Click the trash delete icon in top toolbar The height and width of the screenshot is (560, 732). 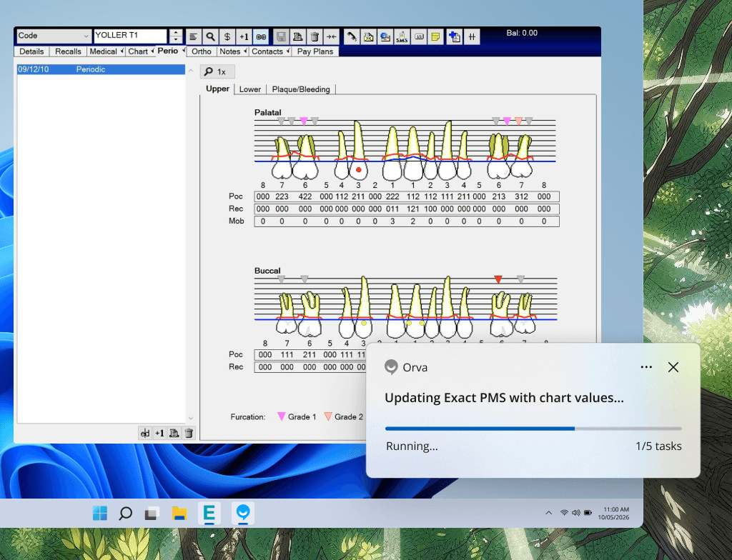pos(314,36)
